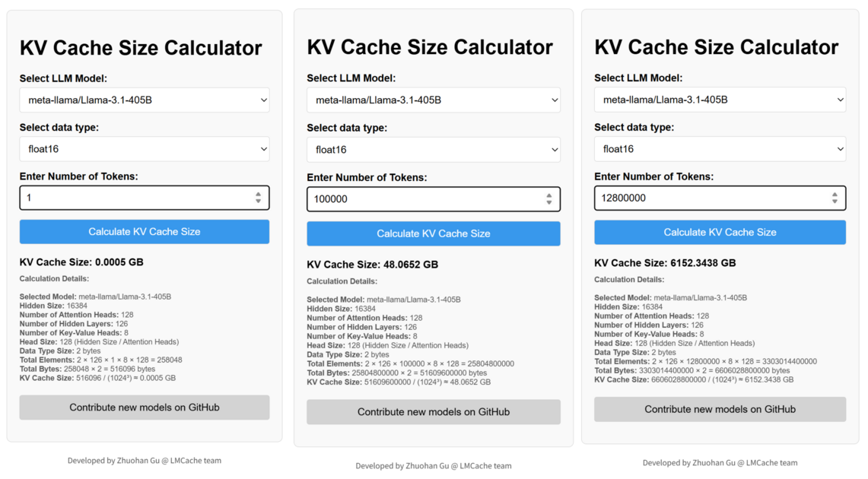Screen dimensions: 868x479
Task: Click inside the 100000 tokens input field
Action: [418, 198]
